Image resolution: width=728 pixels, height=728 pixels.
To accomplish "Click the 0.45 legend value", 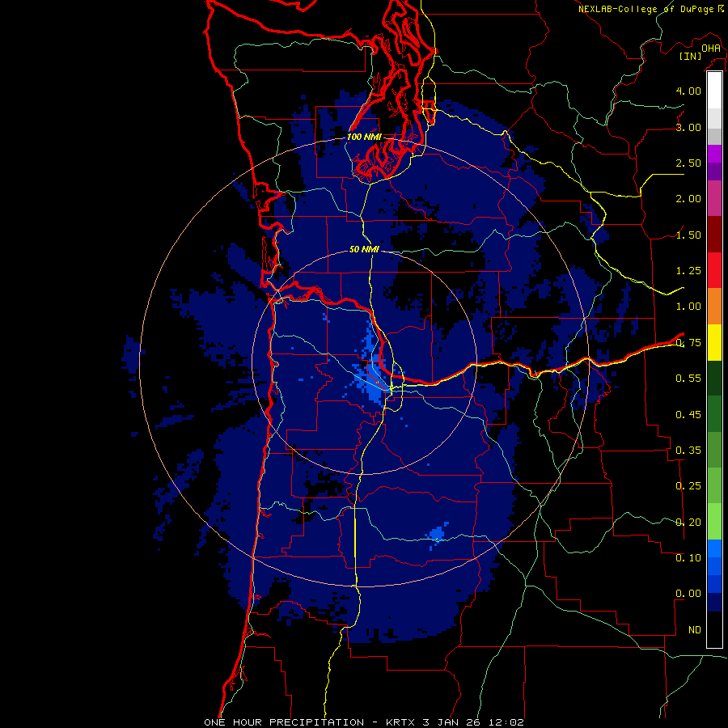I will tap(688, 415).
